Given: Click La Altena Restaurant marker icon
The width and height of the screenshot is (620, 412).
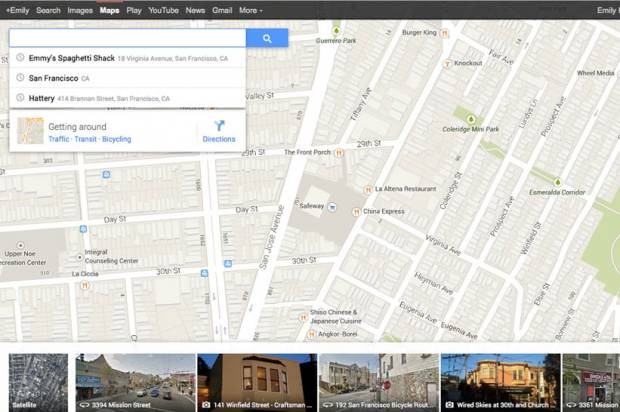Looking at the screenshot, I should (368, 190).
